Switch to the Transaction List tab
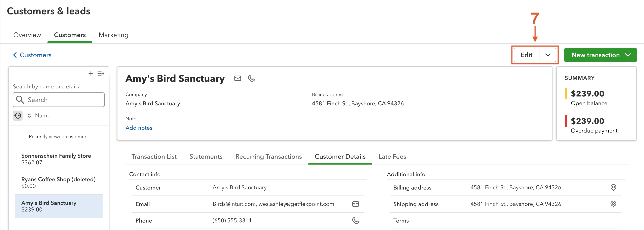644x230 pixels. coord(154,156)
